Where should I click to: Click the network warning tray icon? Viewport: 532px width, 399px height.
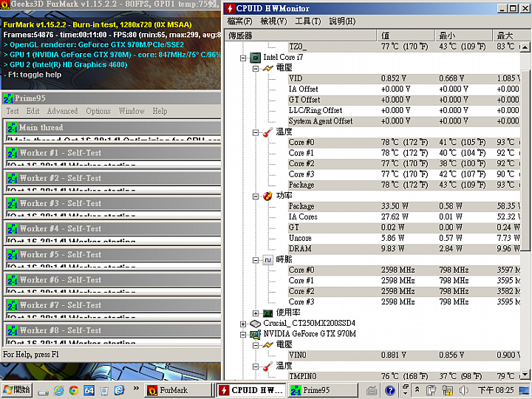click(448, 391)
